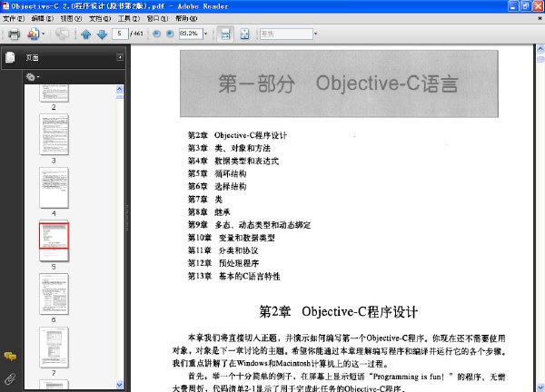Toggle the scrolling page display icon
545x392 pixels.
225,34
